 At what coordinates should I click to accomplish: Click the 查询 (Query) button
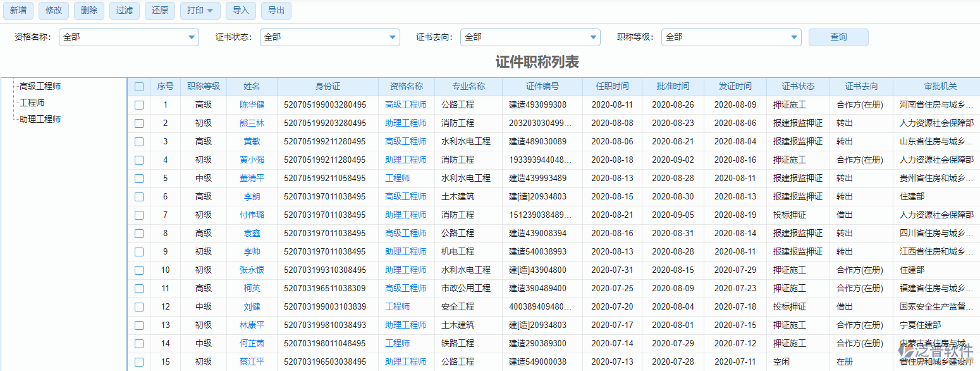pos(838,37)
